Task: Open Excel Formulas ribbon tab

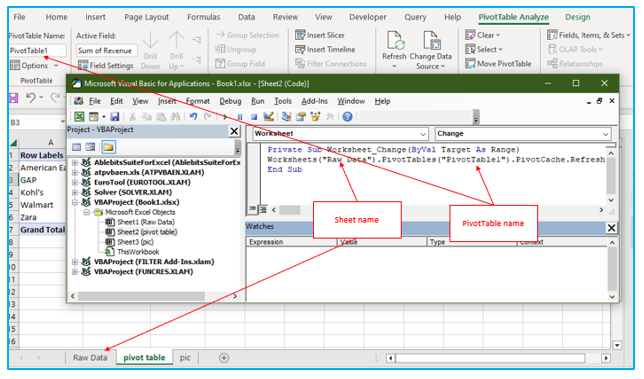Action: (x=203, y=17)
